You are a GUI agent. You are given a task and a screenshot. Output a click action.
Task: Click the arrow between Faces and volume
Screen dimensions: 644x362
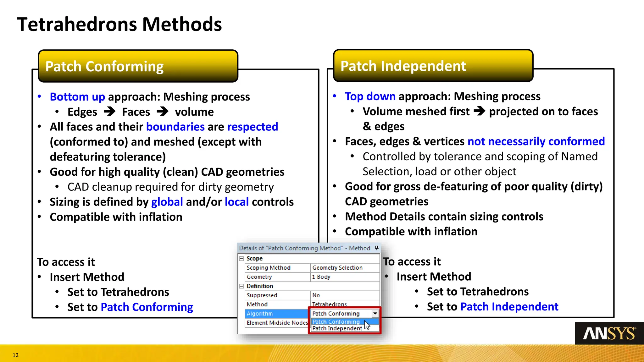point(163,112)
